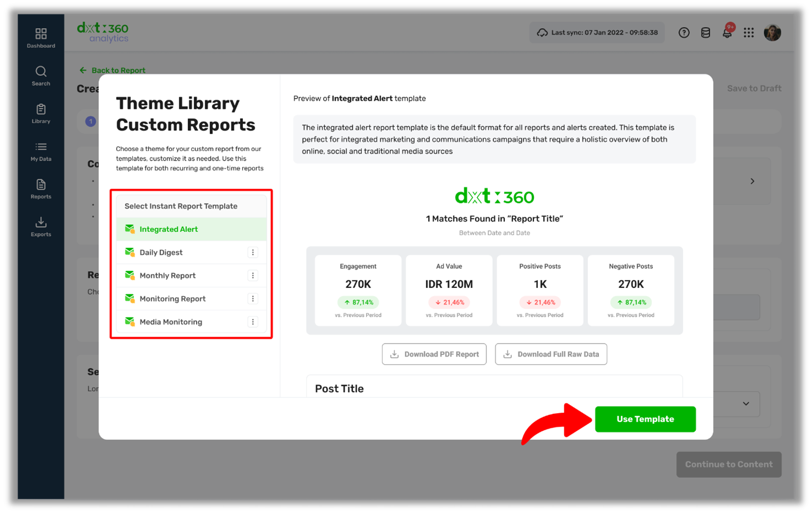Click the database icon in header

coord(705,33)
